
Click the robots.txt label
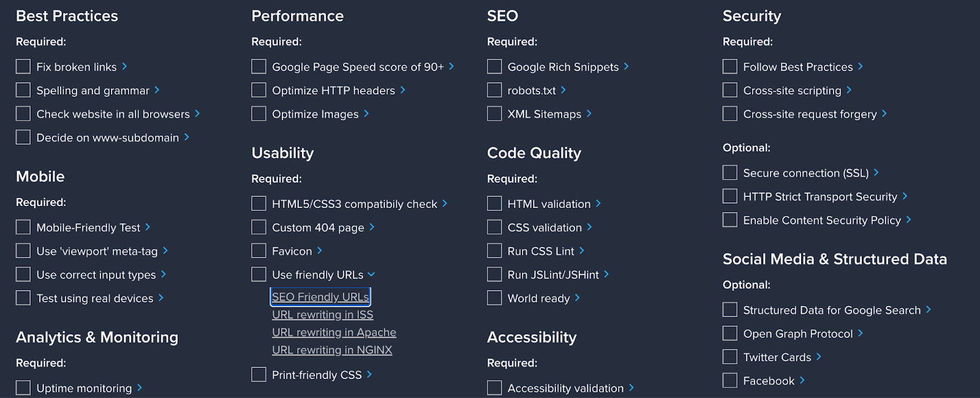[532, 91]
